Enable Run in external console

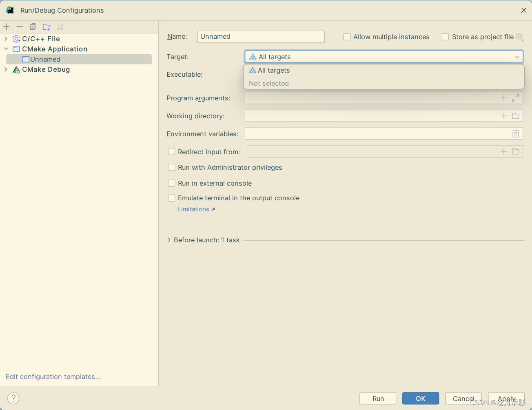pos(172,183)
